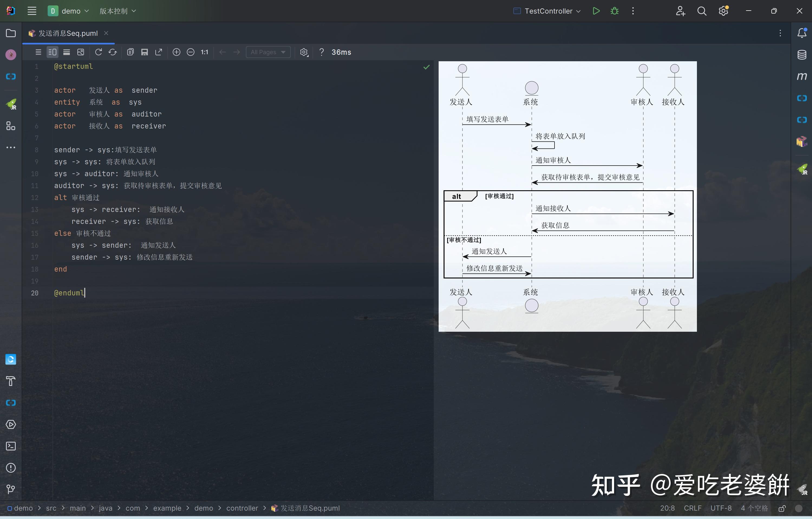Refresh the PlantUML diagram preview

click(98, 52)
